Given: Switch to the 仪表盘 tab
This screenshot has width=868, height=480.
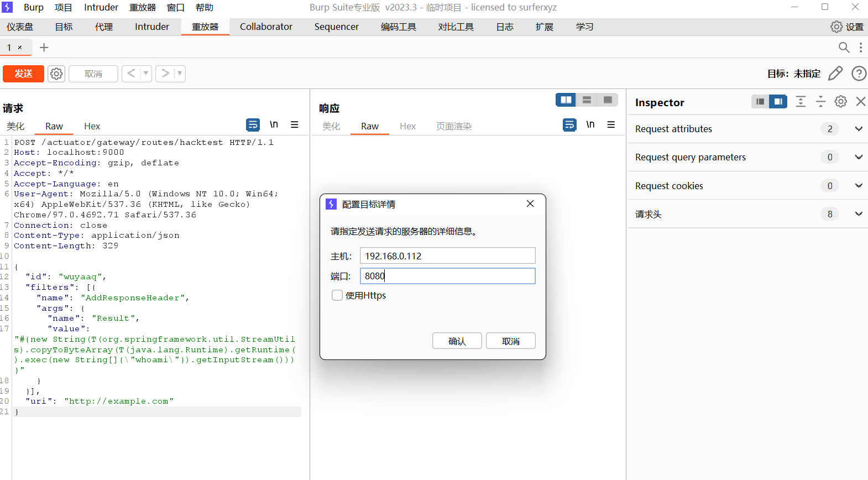Looking at the screenshot, I should (x=20, y=27).
